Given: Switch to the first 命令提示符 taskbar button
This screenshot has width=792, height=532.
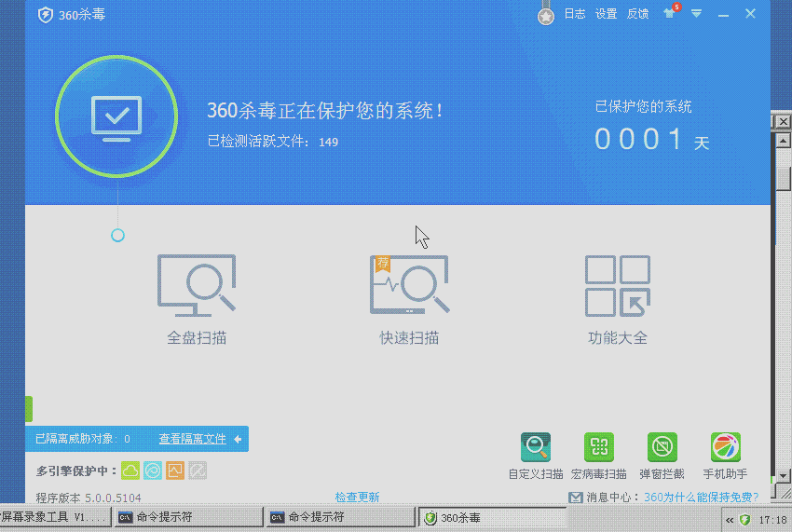Looking at the screenshot, I should tap(188, 517).
